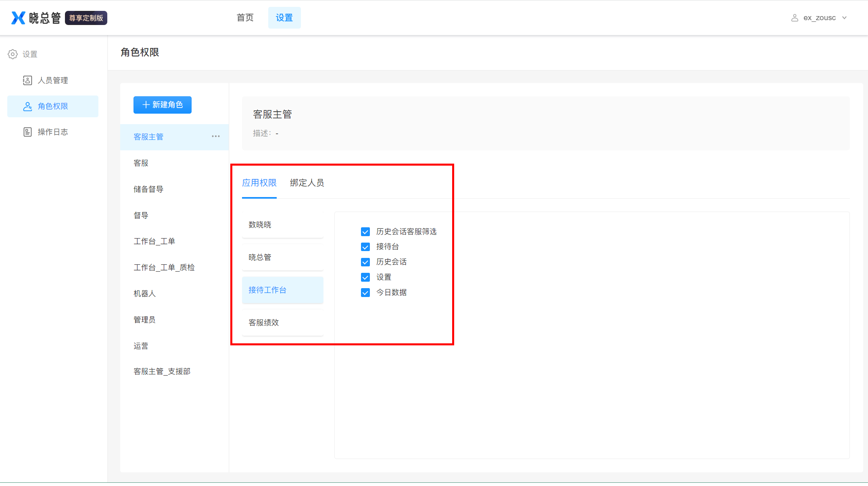Toggle the 设置 permission checkbox
The width and height of the screenshot is (868, 486).
pyautogui.click(x=365, y=277)
